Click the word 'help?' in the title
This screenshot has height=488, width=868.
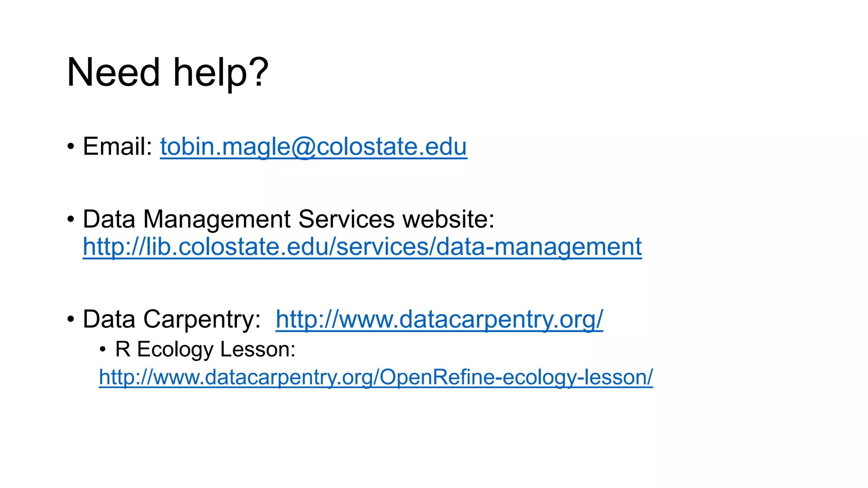click(x=221, y=73)
